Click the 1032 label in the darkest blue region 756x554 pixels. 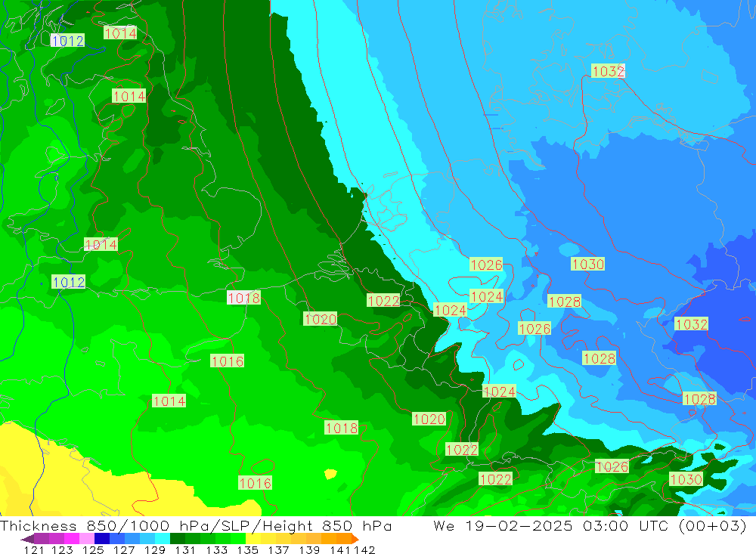(692, 323)
